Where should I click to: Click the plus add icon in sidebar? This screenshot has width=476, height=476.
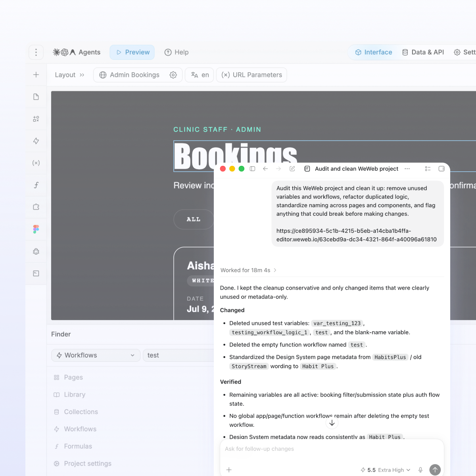click(36, 75)
